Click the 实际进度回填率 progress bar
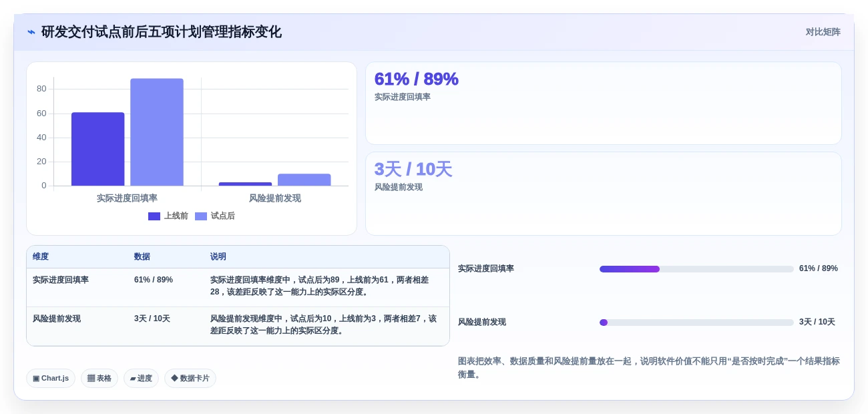The height and width of the screenshot is (414, 868). click(696, 269)
